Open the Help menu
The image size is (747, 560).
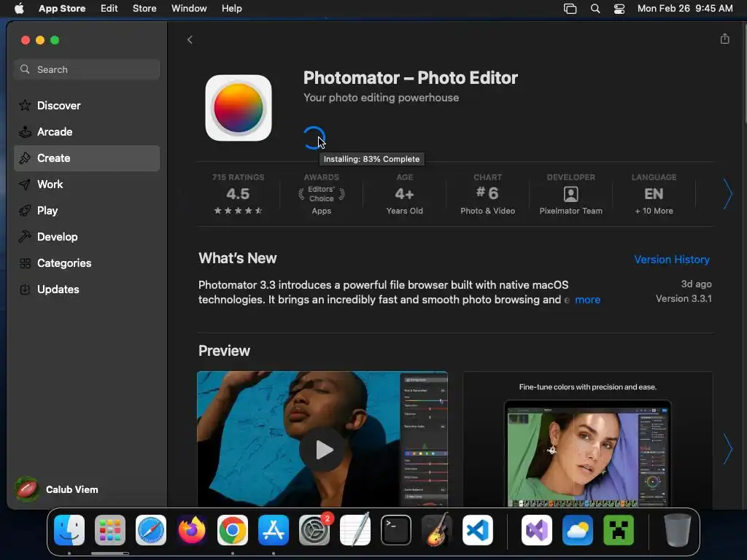(231, 9)
